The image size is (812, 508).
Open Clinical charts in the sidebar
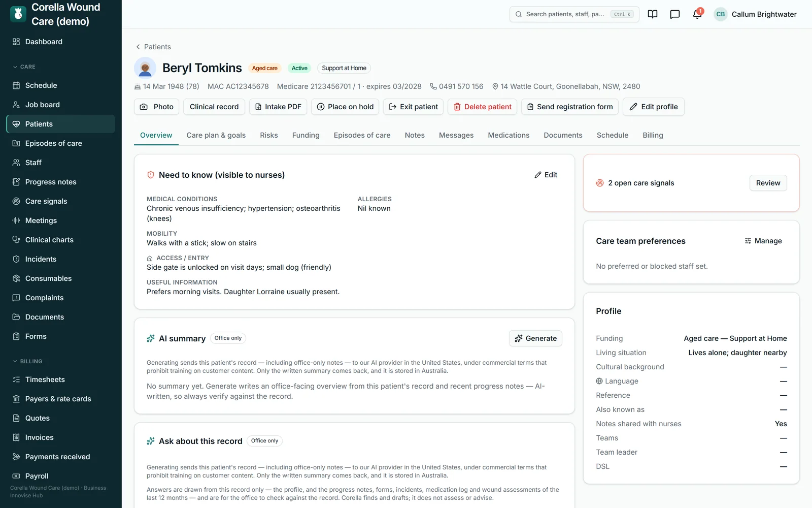60,240
